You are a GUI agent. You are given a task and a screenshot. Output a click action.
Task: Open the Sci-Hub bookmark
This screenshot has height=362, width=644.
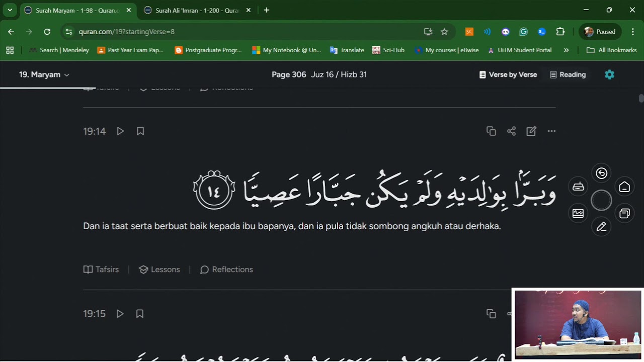388,50
